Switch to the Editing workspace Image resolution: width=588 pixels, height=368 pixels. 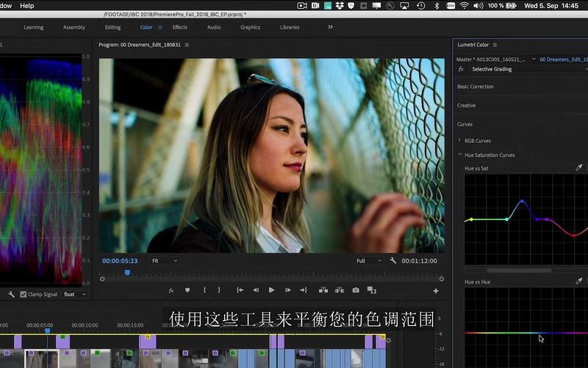[113, 27]
